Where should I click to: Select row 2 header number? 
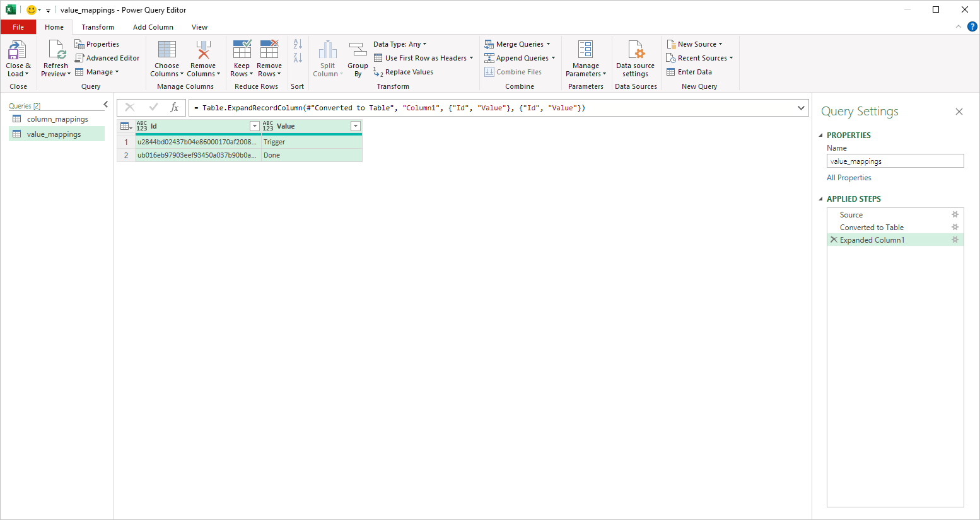point(126,155)
